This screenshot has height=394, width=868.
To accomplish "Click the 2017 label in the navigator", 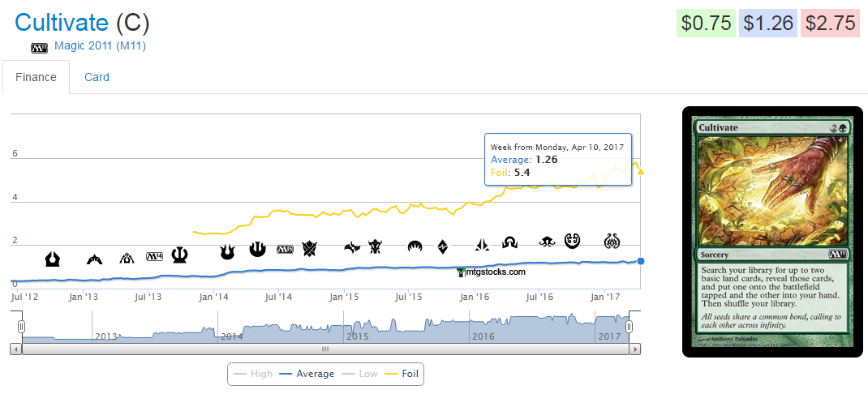I will 609,336.
